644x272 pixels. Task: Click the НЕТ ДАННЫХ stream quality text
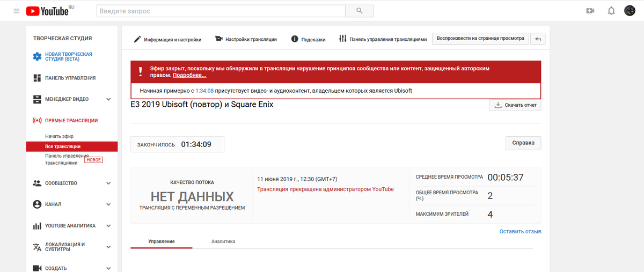pos(192,196)
